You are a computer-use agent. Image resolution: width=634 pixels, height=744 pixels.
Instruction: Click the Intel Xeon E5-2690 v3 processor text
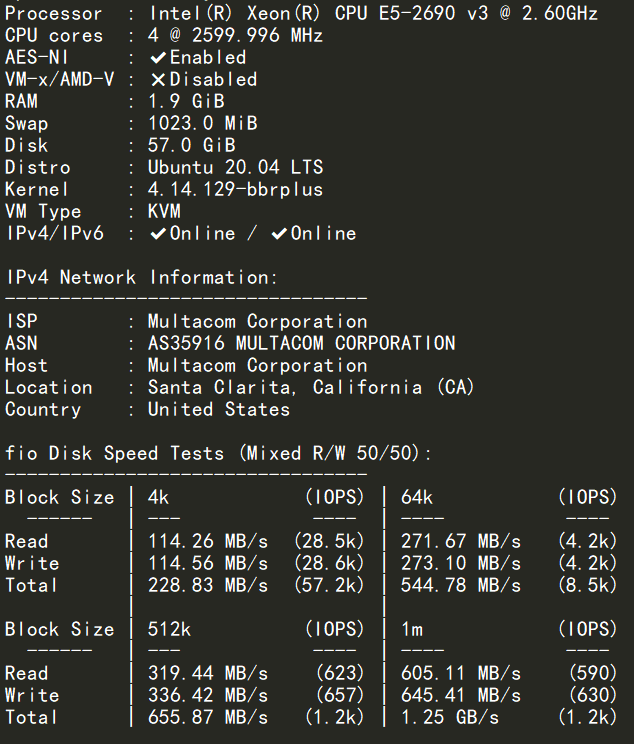[373, 14]
